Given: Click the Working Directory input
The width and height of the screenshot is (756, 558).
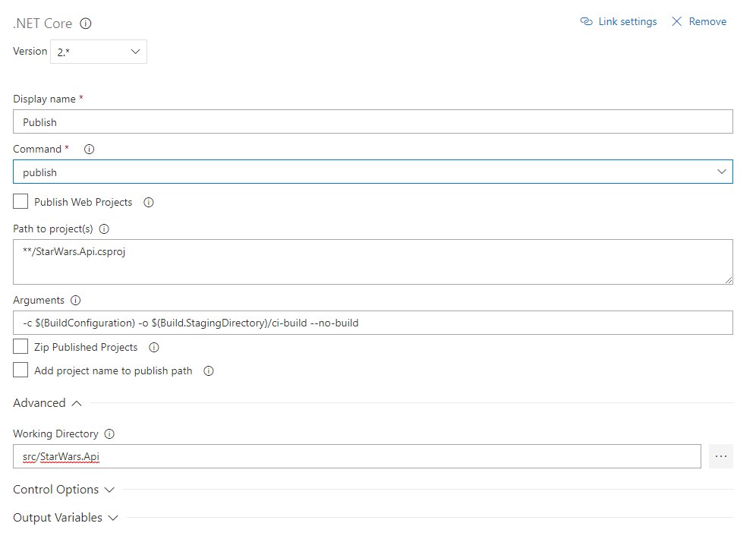Looking at the screenshot, I should (x=357, y=456).
